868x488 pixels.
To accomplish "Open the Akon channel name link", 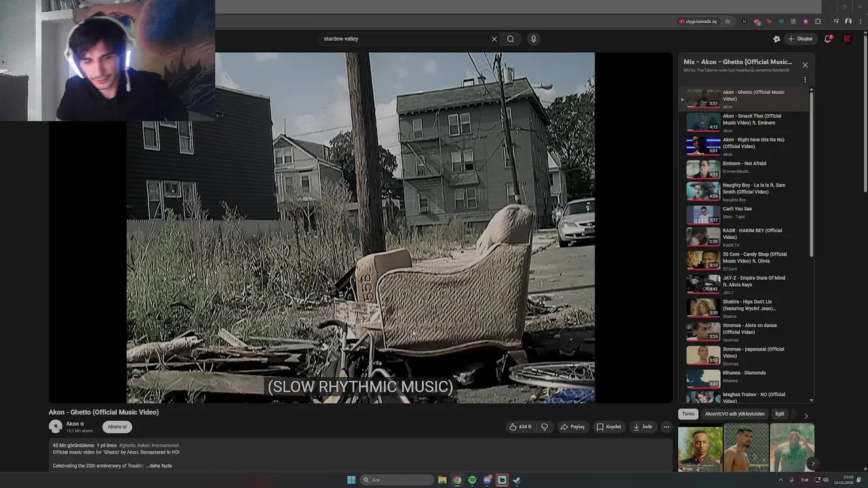I will click(x=73, y=424).
